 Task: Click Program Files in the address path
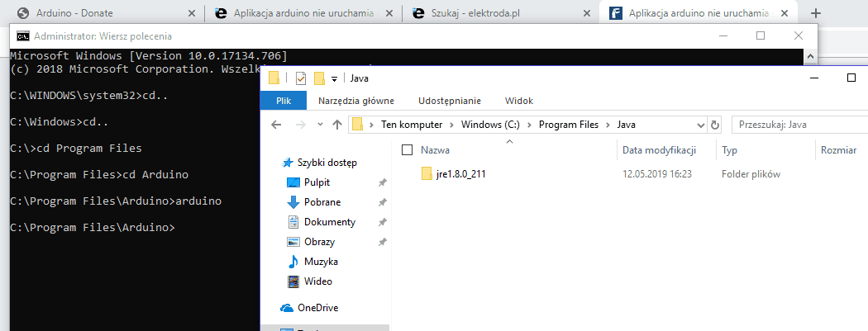point(569,125)
